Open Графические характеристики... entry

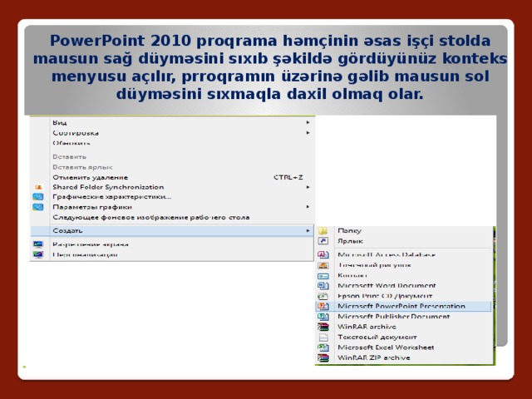[x=172, y=197]
